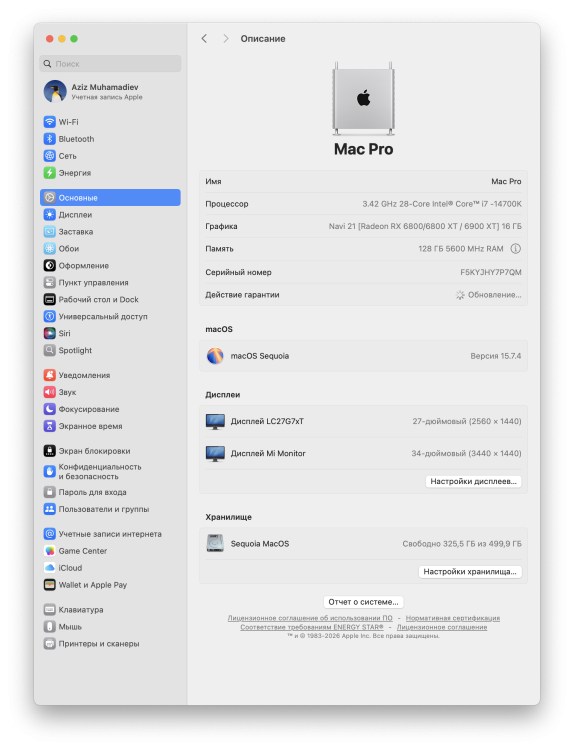Open the Мышь mouse icon
The width and height of the screenshot is (574, 750).
[50, 627]
